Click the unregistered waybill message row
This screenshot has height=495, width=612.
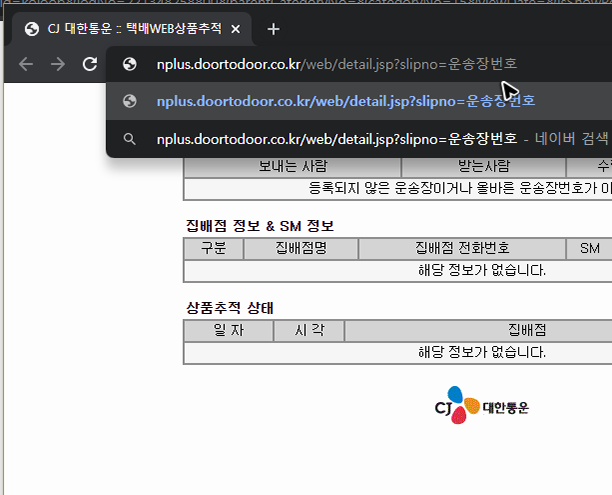[398, 189]
